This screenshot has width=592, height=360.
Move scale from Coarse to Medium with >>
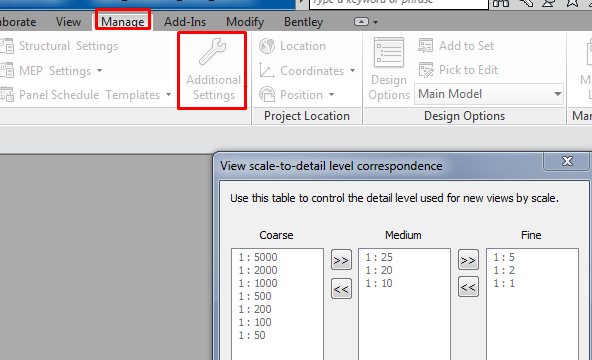pos(341,260)
